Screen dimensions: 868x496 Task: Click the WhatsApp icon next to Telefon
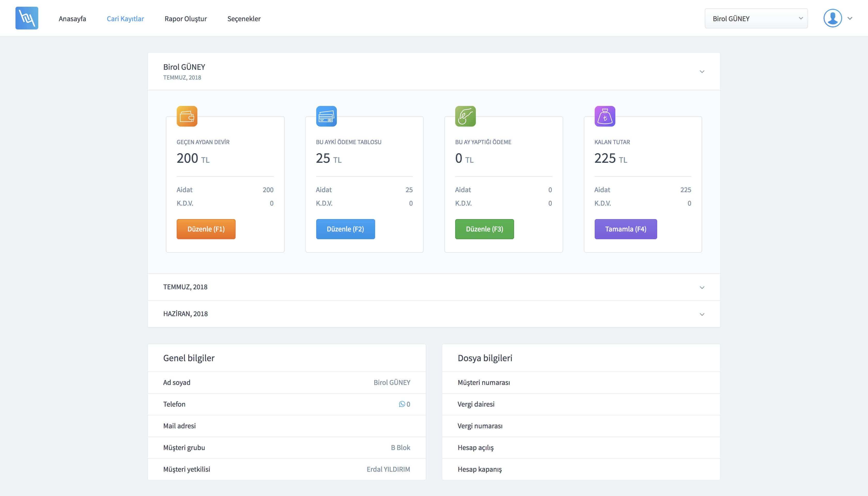[402, 404]
